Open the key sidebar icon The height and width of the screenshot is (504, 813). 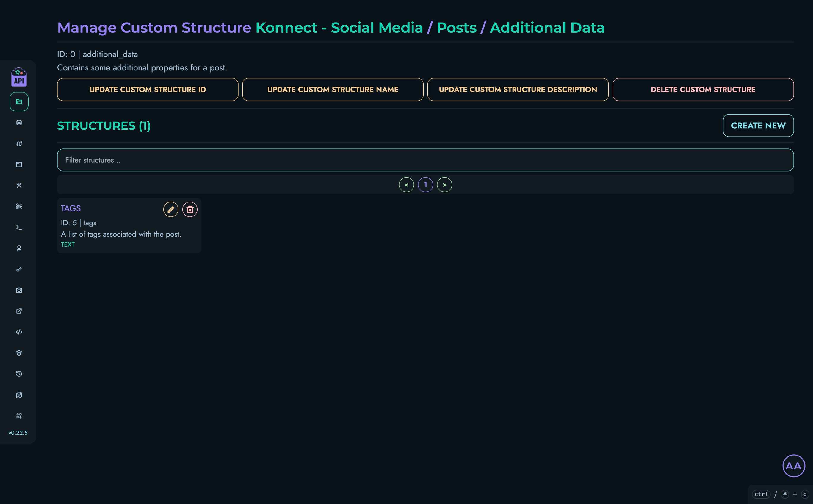click(x=19, y=269)
